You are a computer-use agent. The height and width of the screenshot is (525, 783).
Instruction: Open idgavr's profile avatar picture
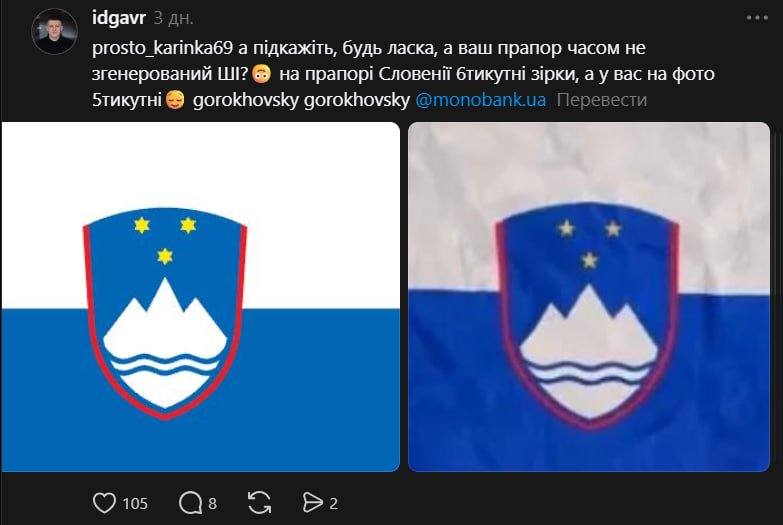(x=54, y=31)
